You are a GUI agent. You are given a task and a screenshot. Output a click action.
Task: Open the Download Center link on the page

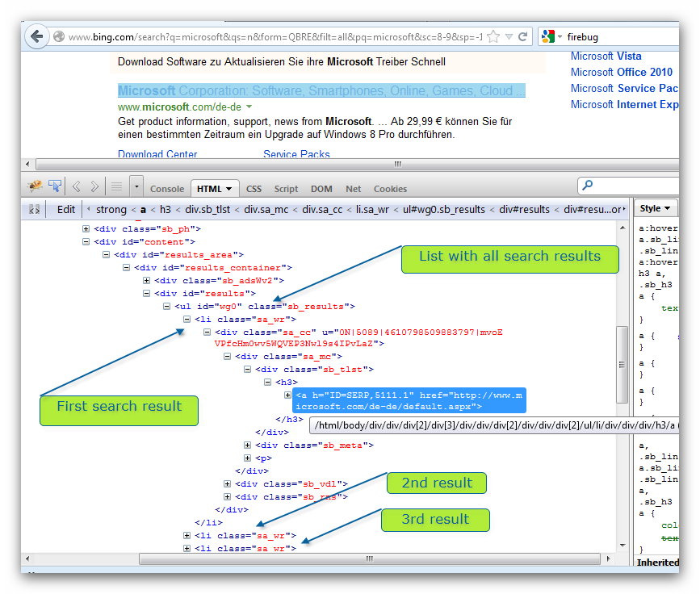click(x=159, y=154)
